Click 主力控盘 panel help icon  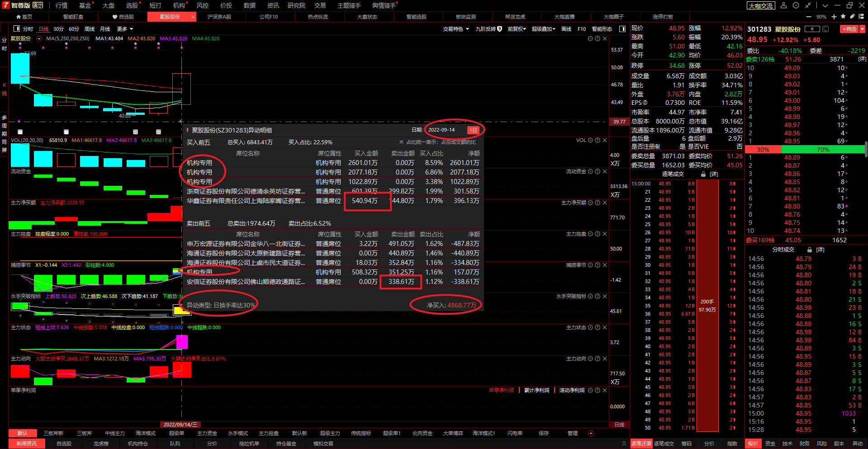pos(598,234)
